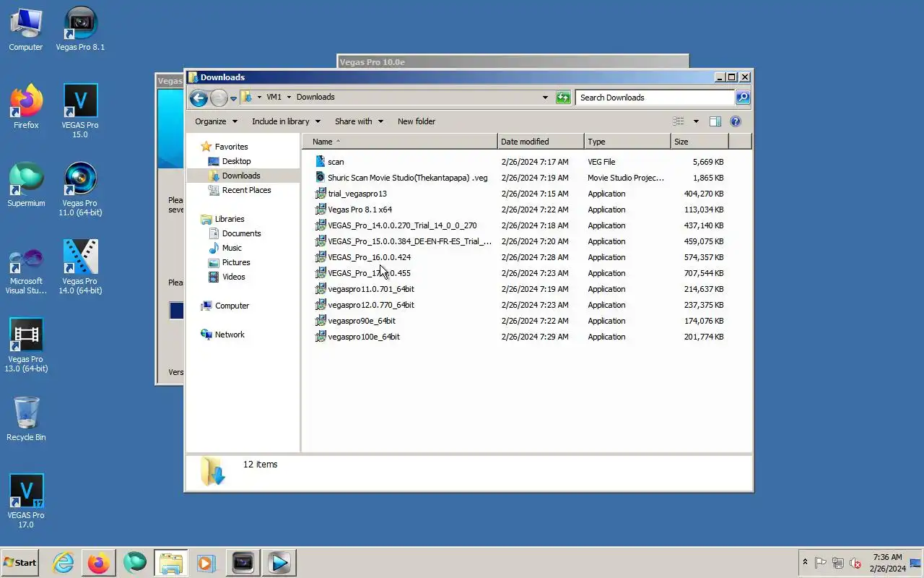This screenshot has height=578, width=924.
Task: Click the Forward navigation arrow in Downloads
Action: (219, 98)
